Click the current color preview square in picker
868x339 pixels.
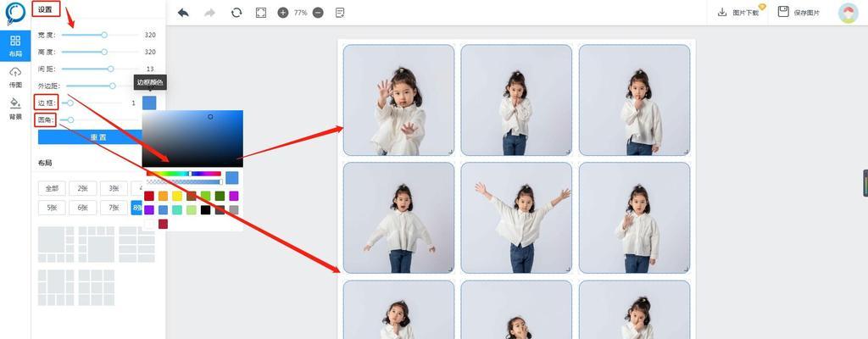[232, 178]
